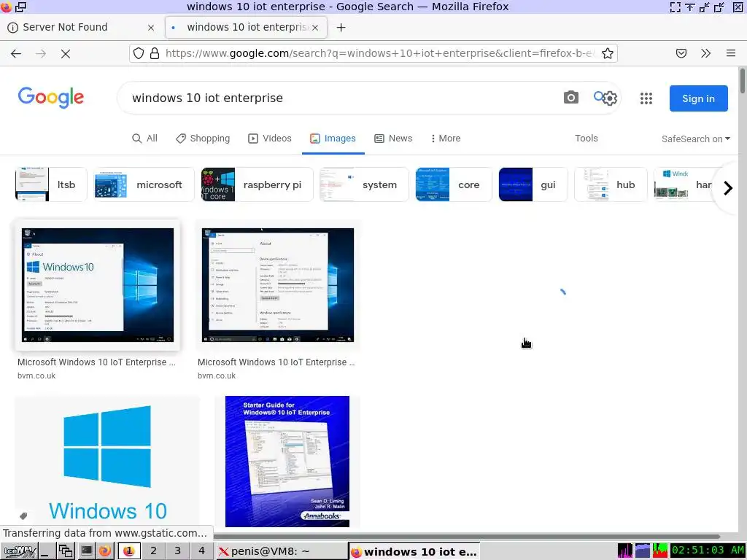Launch the terminal from the taskbar

tap(86, 551)
